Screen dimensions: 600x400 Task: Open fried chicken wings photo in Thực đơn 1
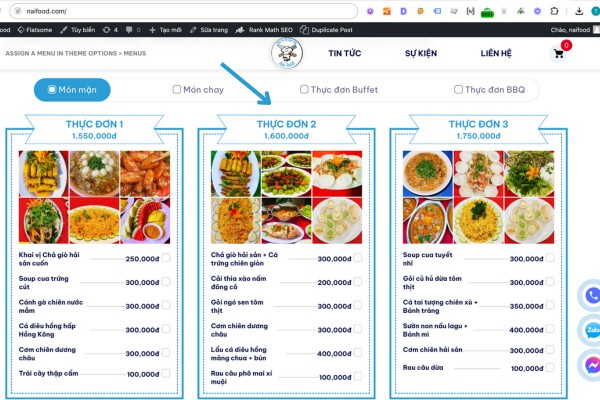click(x=145, y=173)
